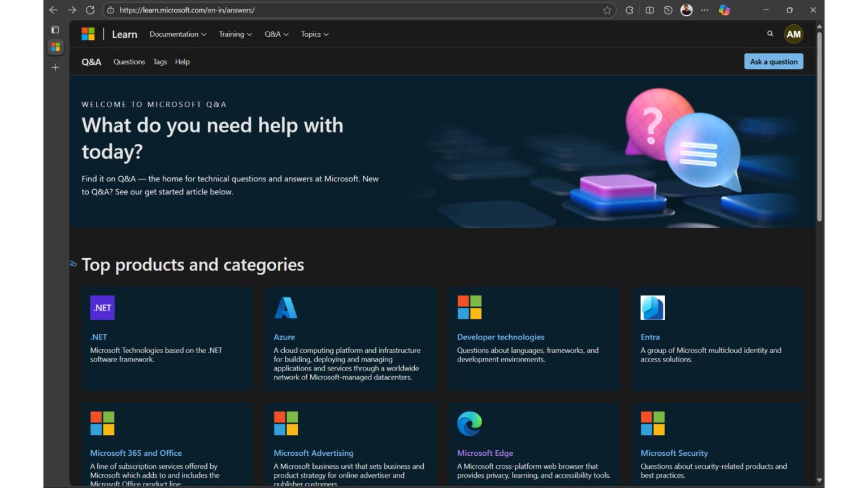Viewport: 868px width, 488px height.
Task: Click the favorites star in address bar
Action: click(x=605, y=10)
